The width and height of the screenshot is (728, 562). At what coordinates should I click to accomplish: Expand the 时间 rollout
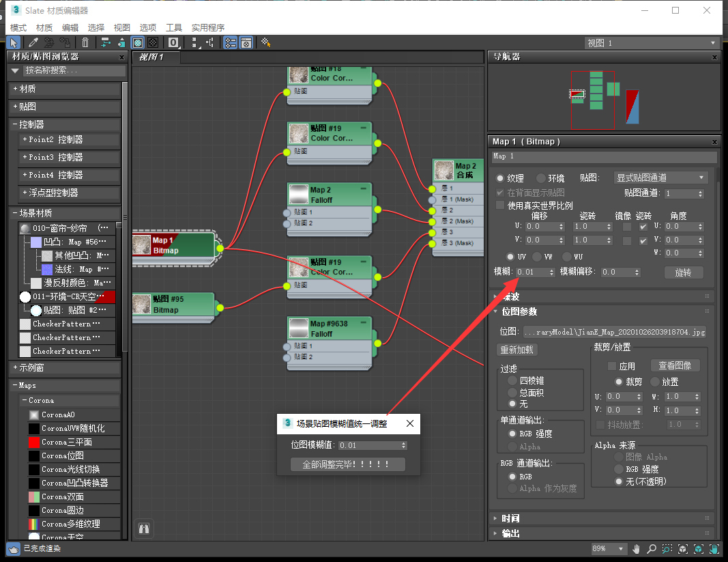click(510, 518)
